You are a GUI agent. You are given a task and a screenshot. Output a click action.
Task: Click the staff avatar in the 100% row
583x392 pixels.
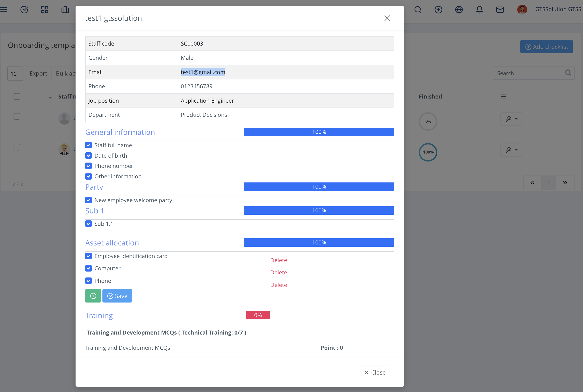click(x=64, y=149)
